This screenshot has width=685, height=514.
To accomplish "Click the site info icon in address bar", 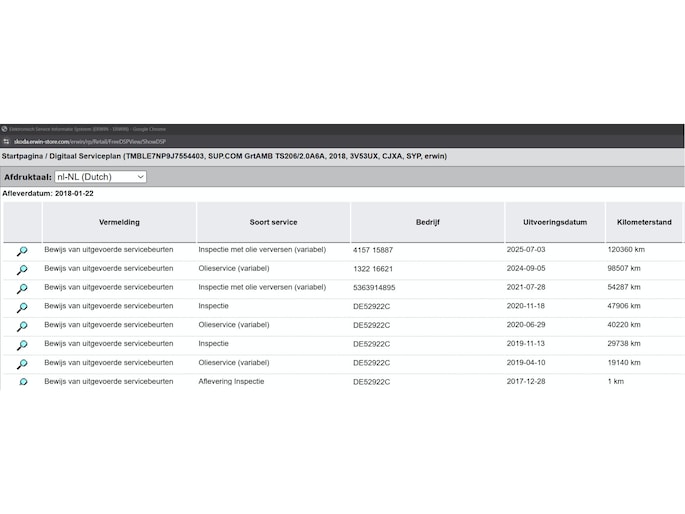I will [x=6, y=142].
